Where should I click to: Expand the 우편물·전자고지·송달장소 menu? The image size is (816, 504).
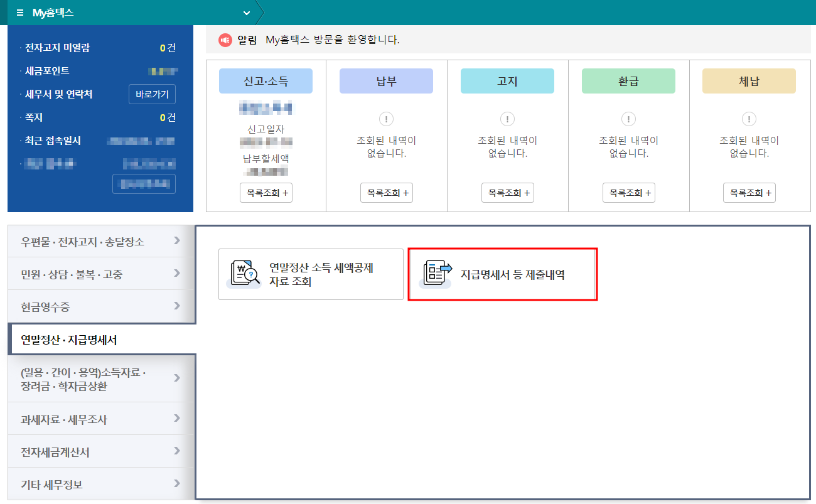(100, 240)
